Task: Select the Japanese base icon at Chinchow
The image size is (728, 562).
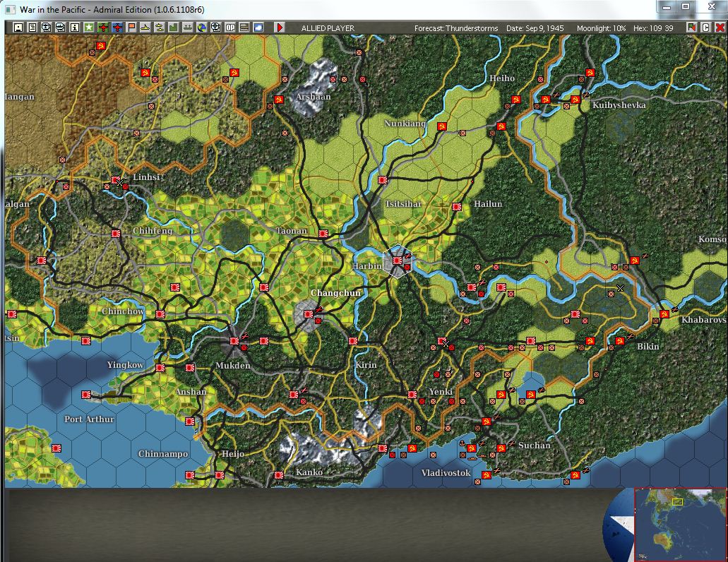Action: pos(160,314)
